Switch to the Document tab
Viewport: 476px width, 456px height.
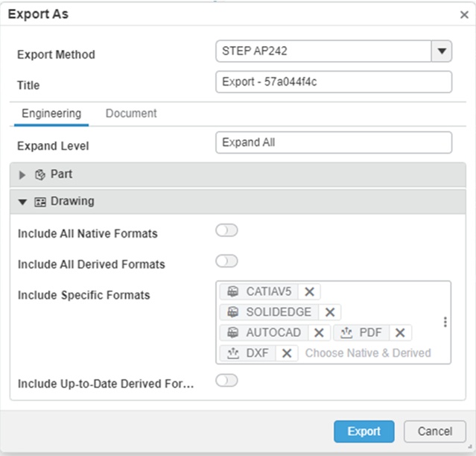131,114
